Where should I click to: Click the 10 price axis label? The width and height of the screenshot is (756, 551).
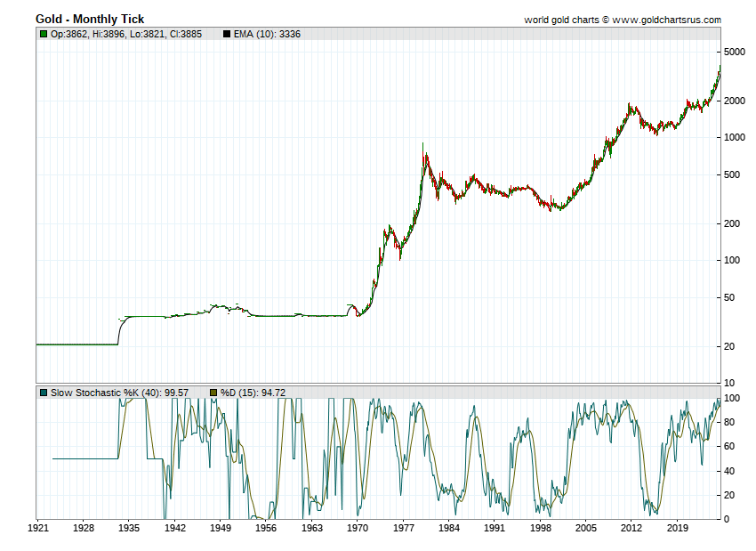[729, 383]
